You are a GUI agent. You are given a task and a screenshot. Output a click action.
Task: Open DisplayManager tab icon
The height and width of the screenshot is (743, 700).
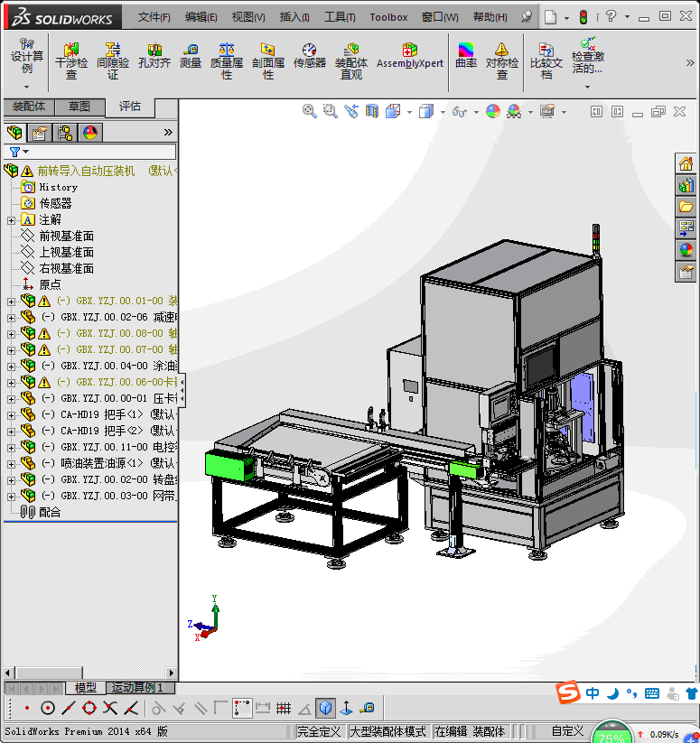point(90,133)
